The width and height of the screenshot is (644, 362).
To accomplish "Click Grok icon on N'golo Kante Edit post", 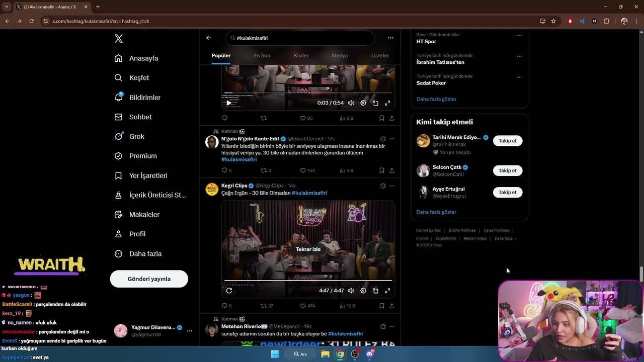I will pos(383,139).
